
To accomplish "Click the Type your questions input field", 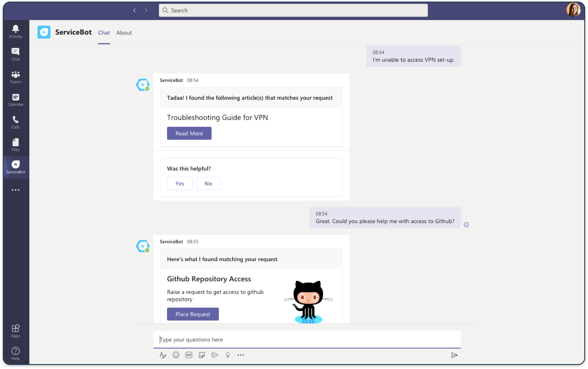I will [x=307, y=339].
